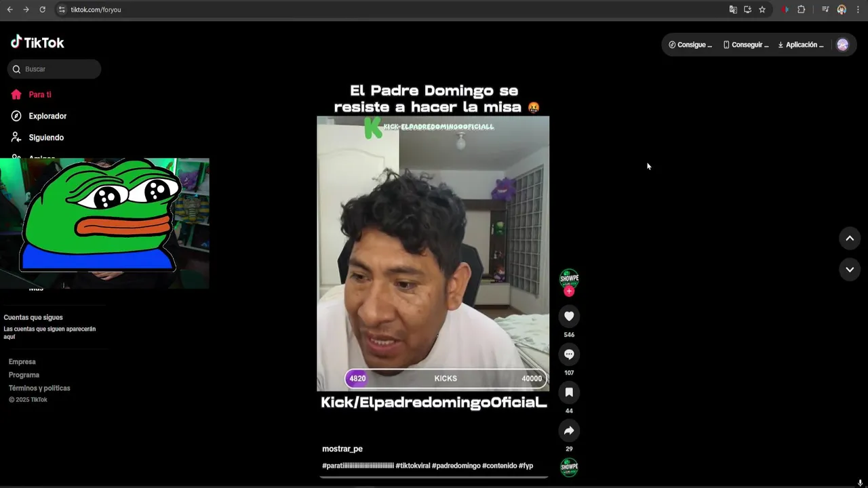868x488 pixels.
Task: Open Chrome three-dot menu
Action: [x=858, y=9]
